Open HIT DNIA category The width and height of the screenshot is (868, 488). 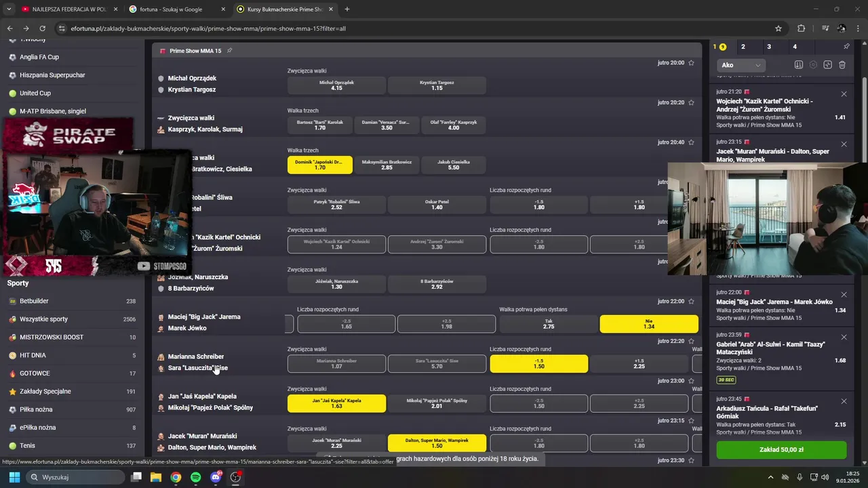(x=72, y=355)
